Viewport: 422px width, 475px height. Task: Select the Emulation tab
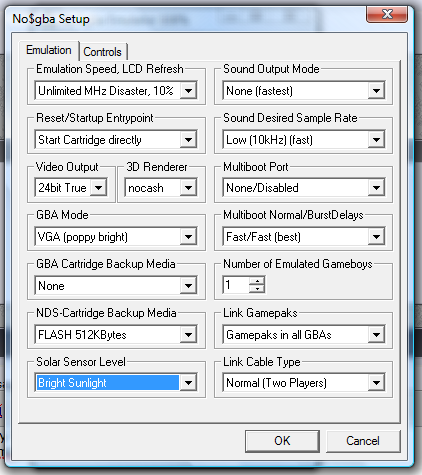pos(49,50)
